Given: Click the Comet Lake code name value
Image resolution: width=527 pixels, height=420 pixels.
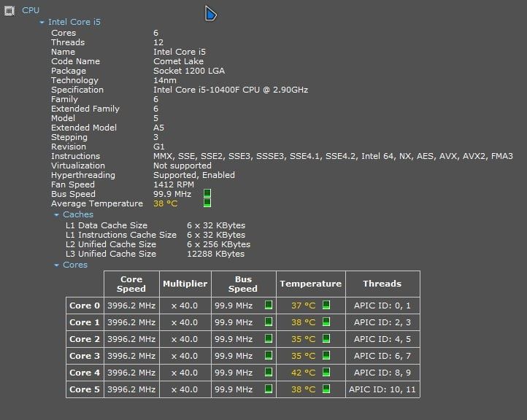Looking at the screenshot, I should click(179, 61).
